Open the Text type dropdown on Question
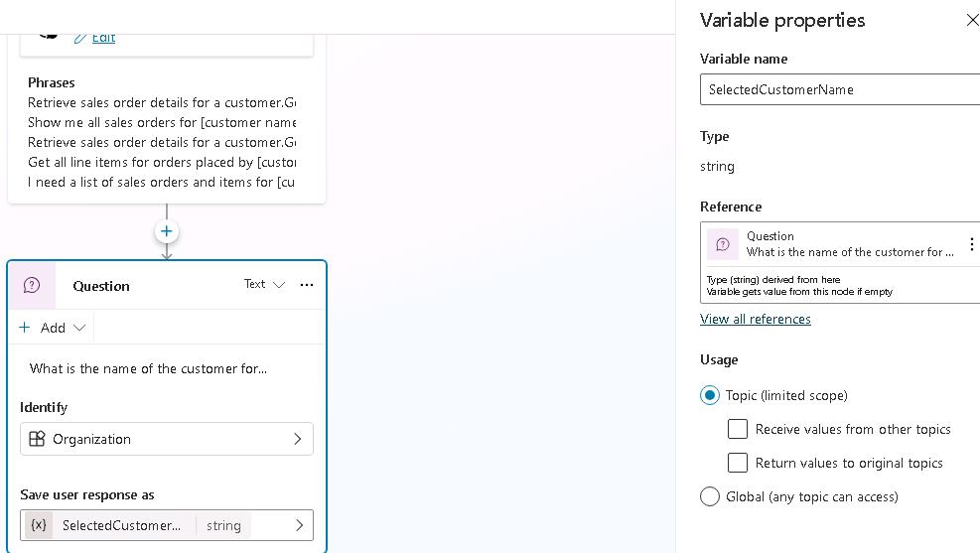980x553 pixels. coord(264,285)
